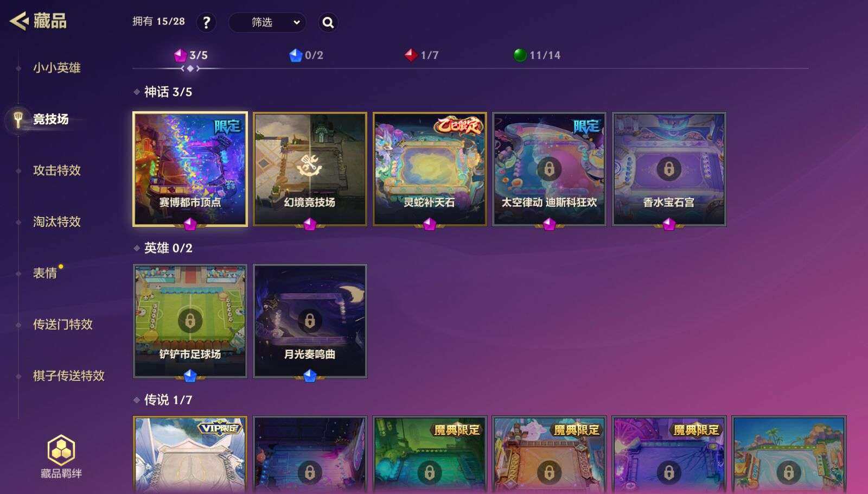The image size is (868, 494).
Task: Open the question mark help icon
Action: tap(206, 23)
